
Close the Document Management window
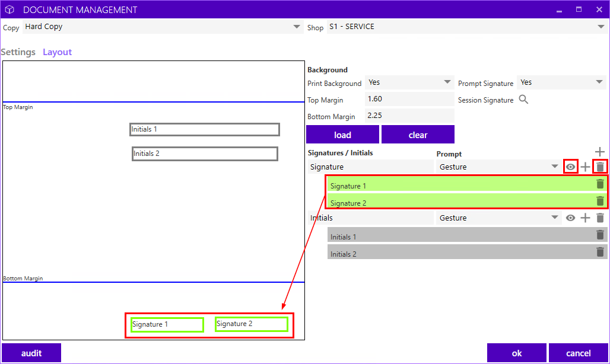pyautogui.click(x=599, y=9)
